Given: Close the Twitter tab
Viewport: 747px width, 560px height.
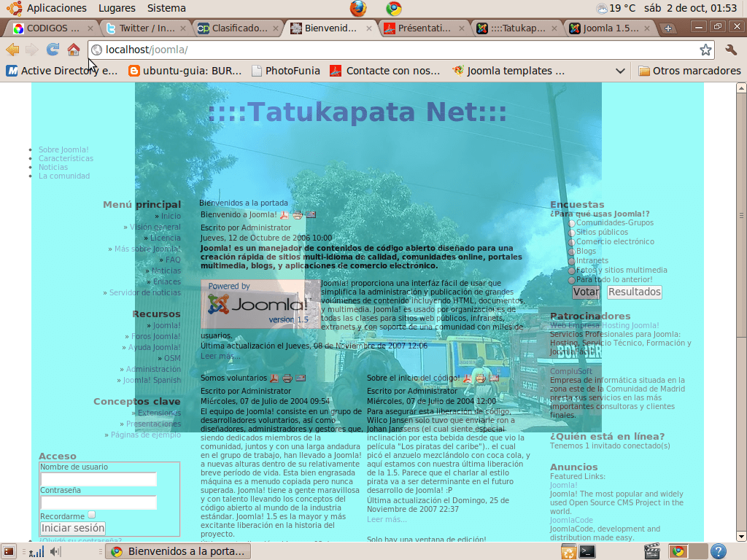Looking at the screenshot, I should (183, 28).
